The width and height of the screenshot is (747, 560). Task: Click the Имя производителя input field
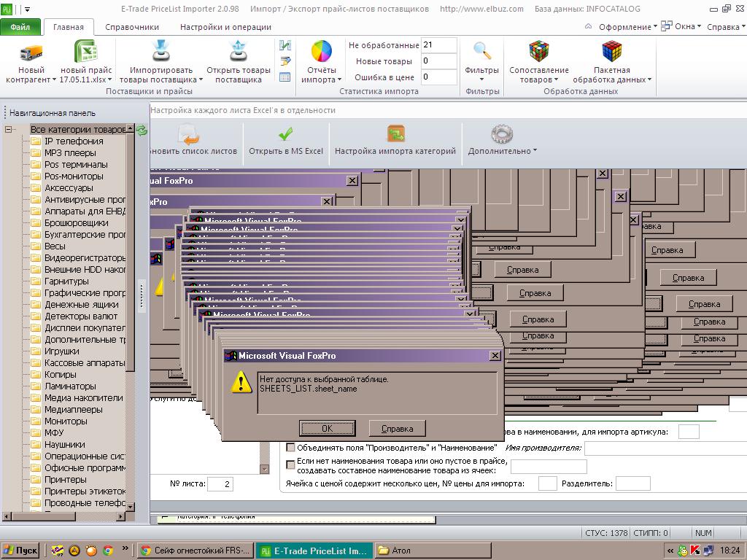coord(665,448)
